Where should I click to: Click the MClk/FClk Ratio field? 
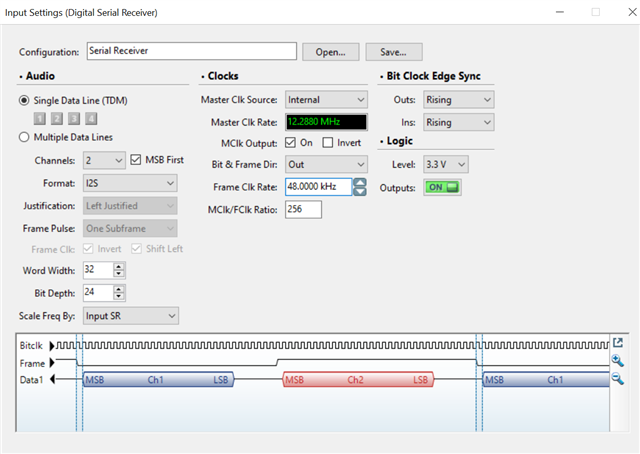(303, 209)
